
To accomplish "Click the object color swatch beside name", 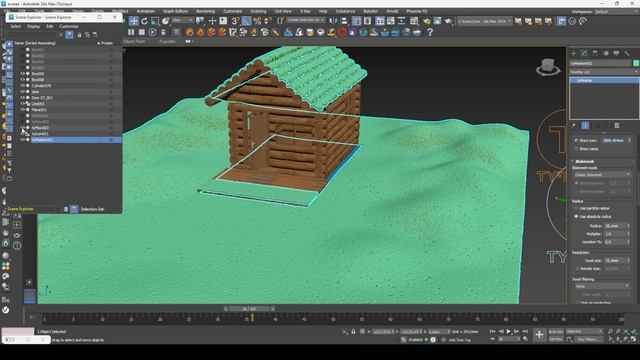I will (636, 63).
